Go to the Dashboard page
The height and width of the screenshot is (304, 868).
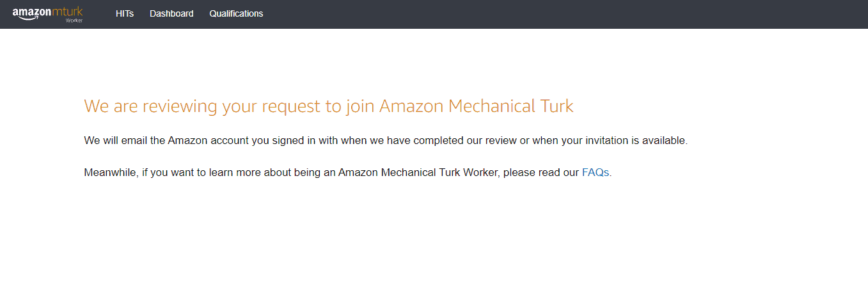coord(171,13)
